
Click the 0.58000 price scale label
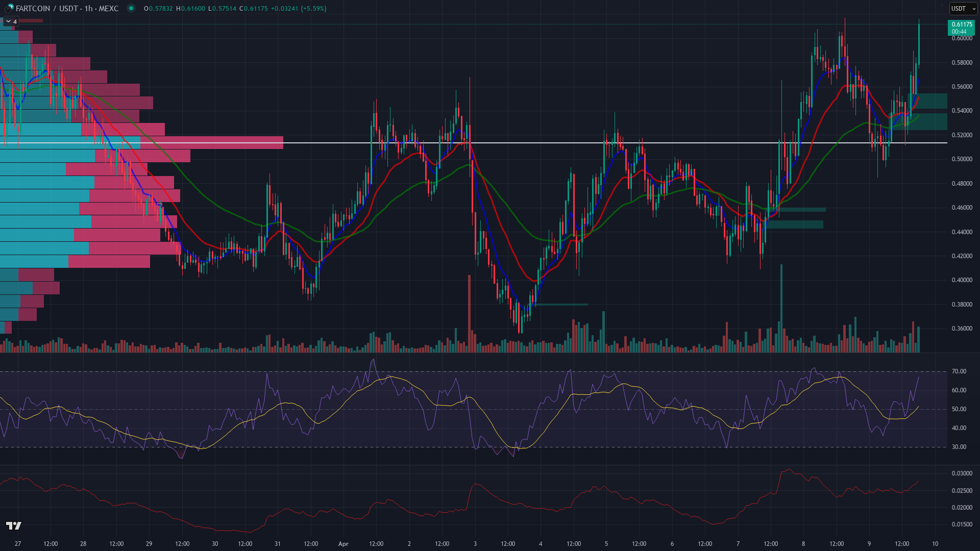(x=962, y=63)
